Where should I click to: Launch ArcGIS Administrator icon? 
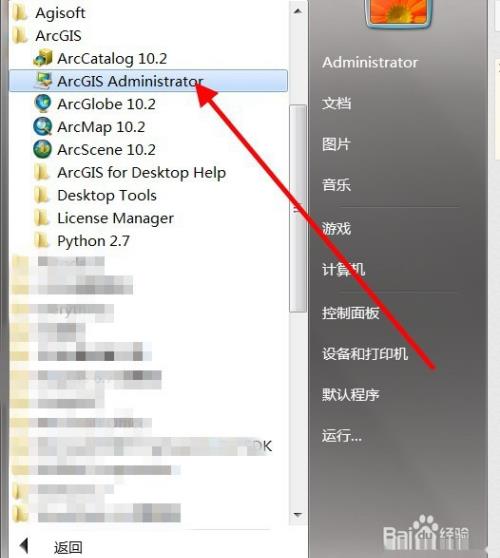click(43, 81)
